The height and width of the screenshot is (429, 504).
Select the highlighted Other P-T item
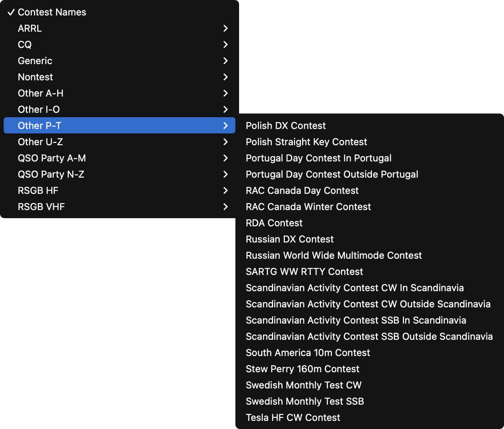pyautogui.click(x=120, y=126)
